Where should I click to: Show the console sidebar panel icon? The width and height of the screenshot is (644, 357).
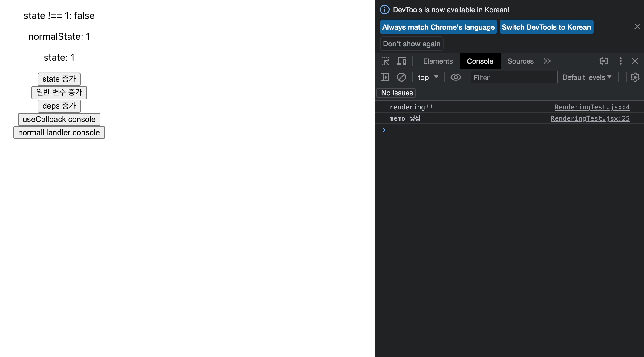385,77
